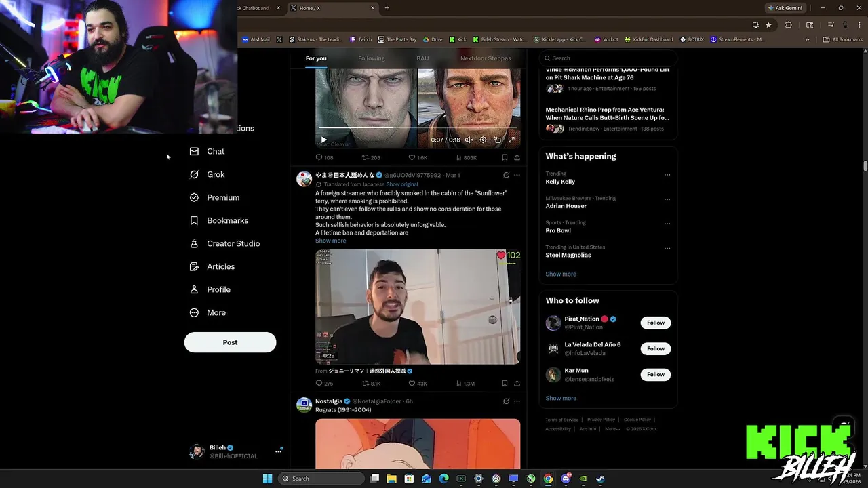Open a new browser tab
Viewport: 868px width, 488px height.
[387, 8]
